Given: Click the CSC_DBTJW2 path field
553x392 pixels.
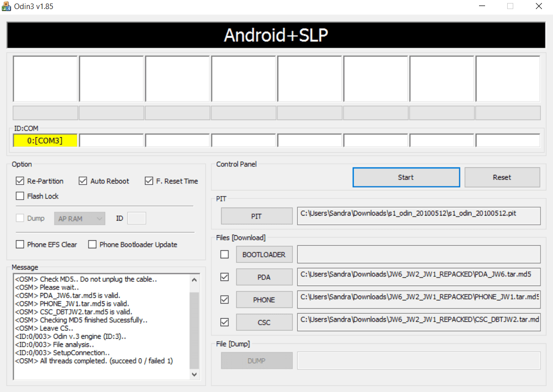Looking at the screenshot, I should 419,322.
